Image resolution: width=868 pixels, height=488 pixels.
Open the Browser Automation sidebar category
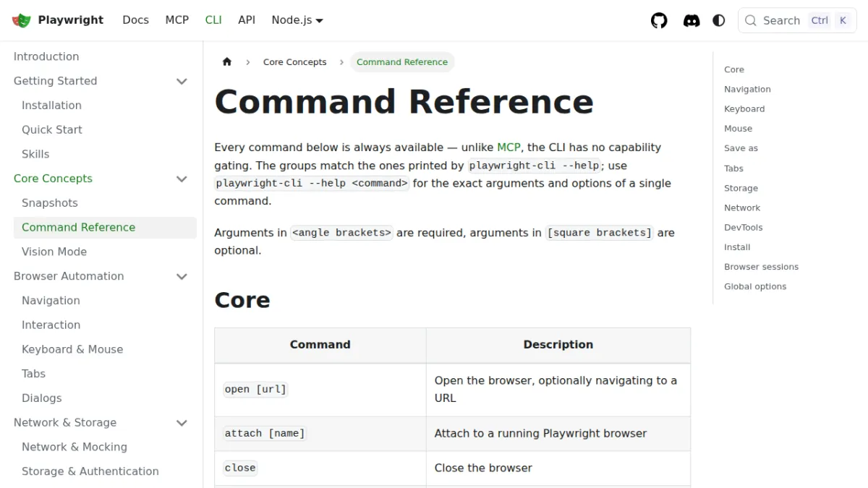(69, 276)
